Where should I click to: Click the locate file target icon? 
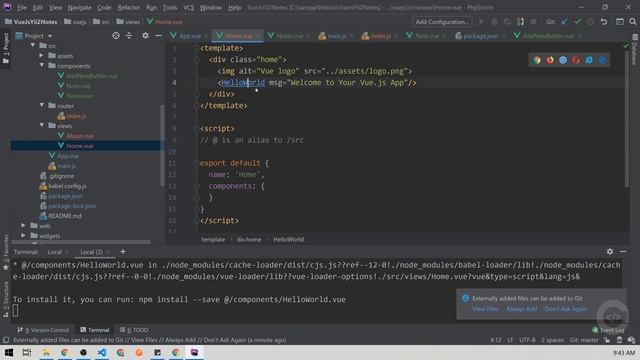point(116,36)
